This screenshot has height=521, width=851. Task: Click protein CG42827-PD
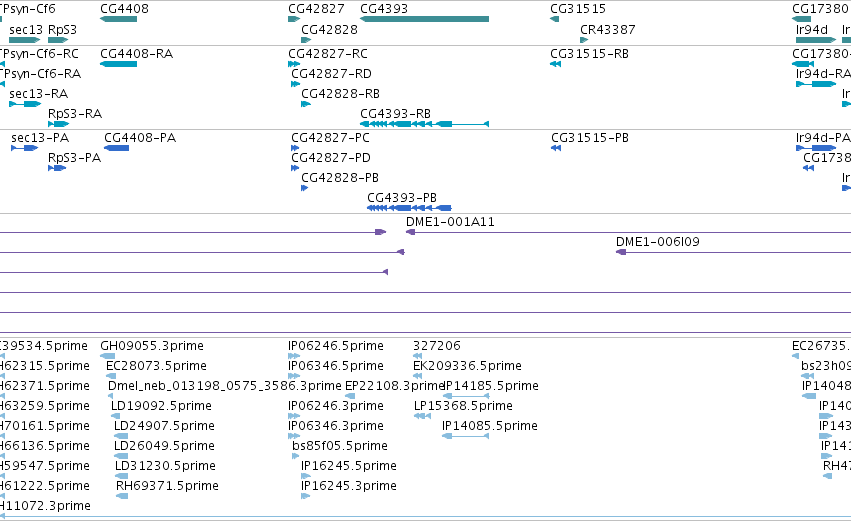tap(331, 158)
